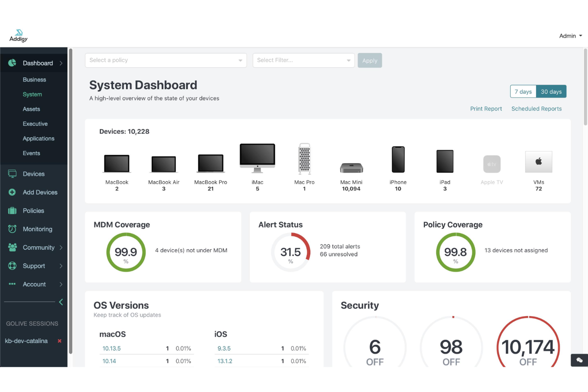Viewport: 588px width, 392px height.
Task: Expand the Community submenu chevron
Action: point(61,247)
